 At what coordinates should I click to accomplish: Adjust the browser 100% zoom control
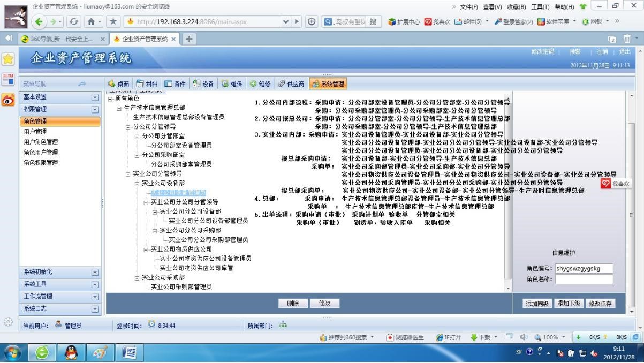click(x=550, y=337)
